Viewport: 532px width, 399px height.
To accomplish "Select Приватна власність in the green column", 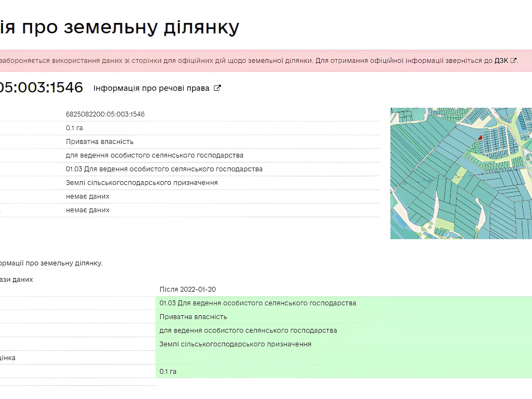I will coord(193,317).
